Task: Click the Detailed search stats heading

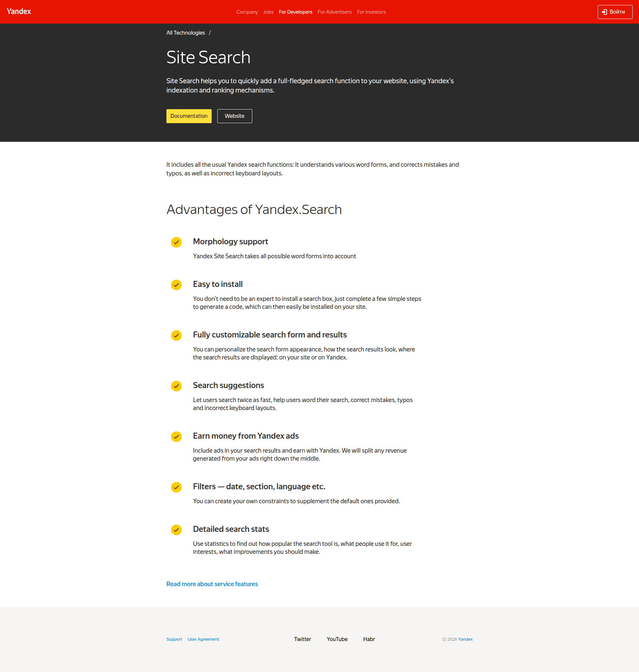Action: tap(231, 529)
